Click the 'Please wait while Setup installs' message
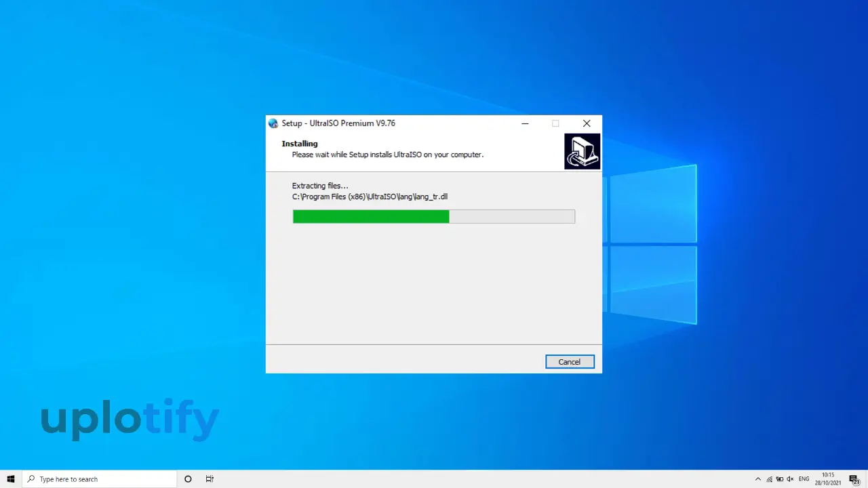The image size is (868, 488). [387, 155]
